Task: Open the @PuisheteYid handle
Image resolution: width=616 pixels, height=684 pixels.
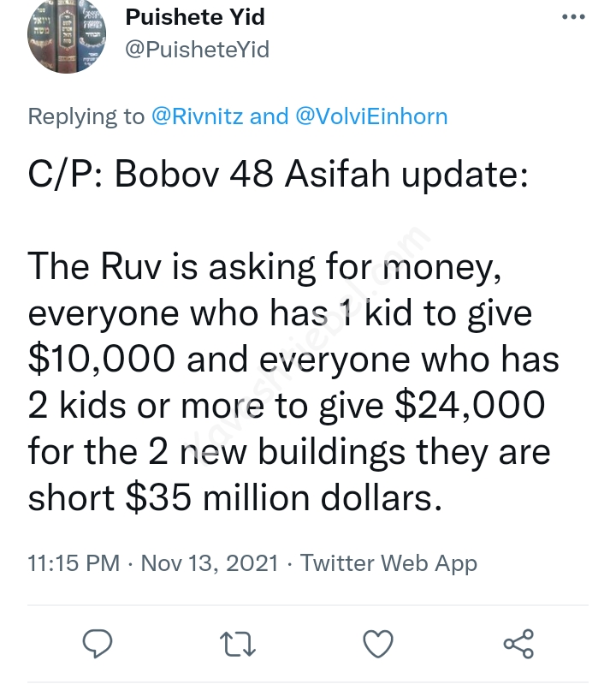Action: pos(197,50)
